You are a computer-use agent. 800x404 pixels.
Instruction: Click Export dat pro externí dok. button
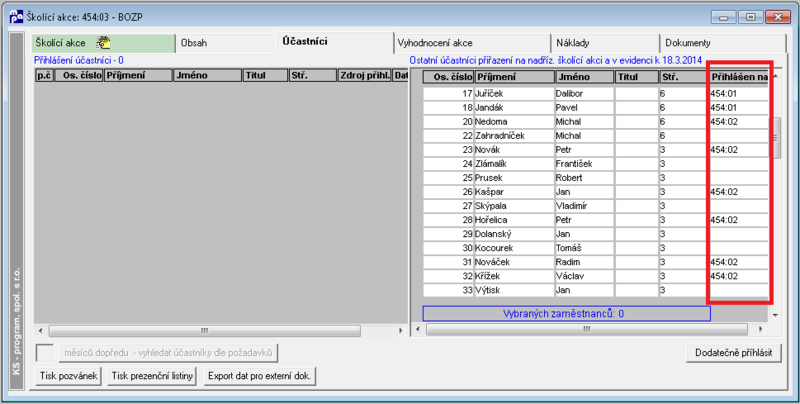tap(260, 376)
